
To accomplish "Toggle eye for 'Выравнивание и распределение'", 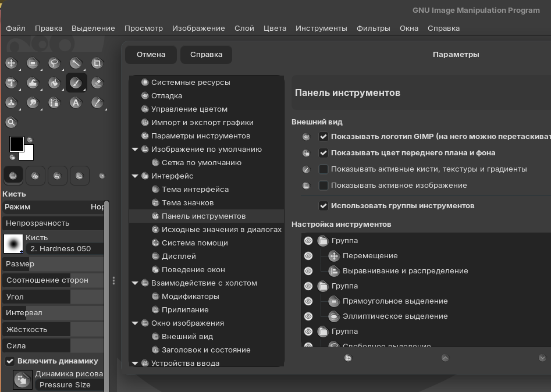I will pyautogui.click(x=308, y=271).
